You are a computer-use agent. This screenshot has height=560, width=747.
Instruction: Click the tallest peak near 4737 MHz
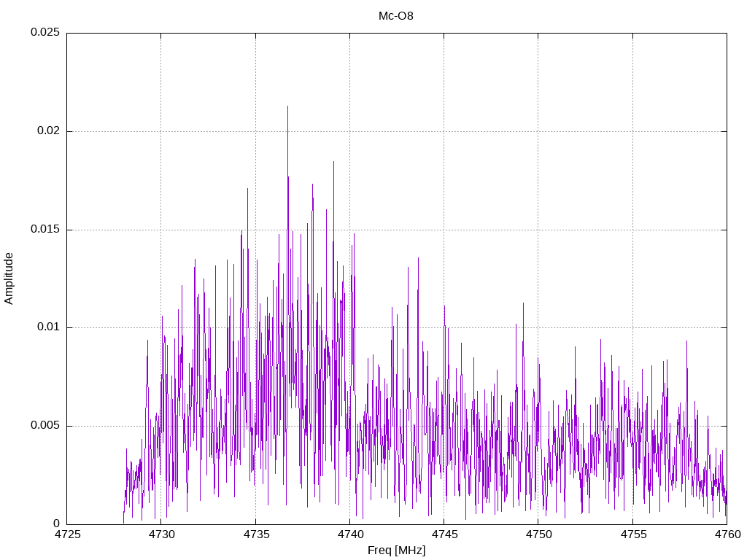point(287,107)
